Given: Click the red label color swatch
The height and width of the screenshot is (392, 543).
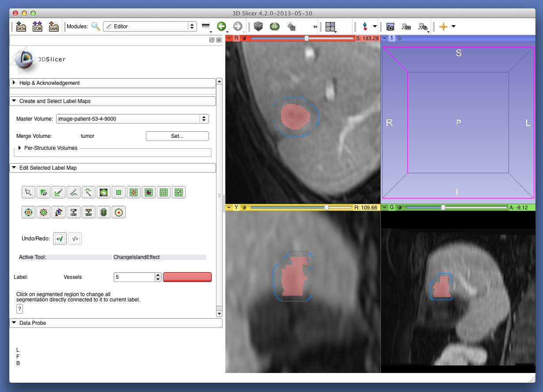Looking at the screenshot, I should click(187, 277).
